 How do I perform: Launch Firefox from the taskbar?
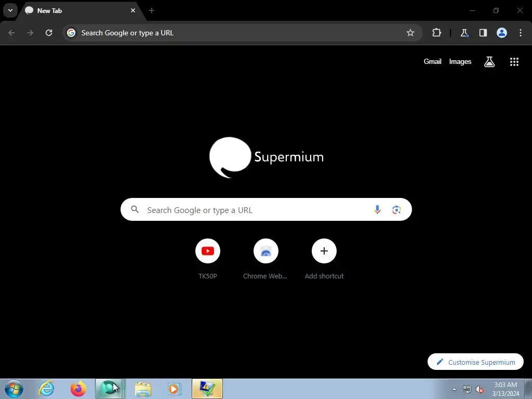[x=78, y=389]
